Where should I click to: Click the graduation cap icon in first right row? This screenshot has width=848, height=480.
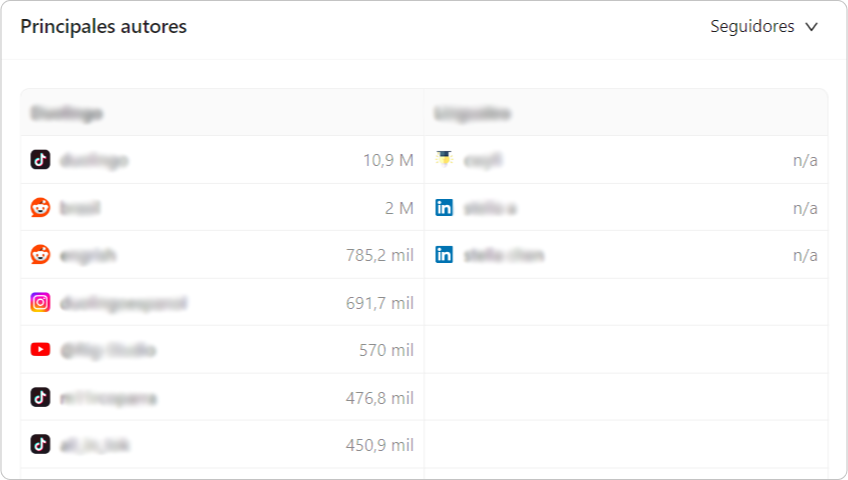(x=444, y=159)
